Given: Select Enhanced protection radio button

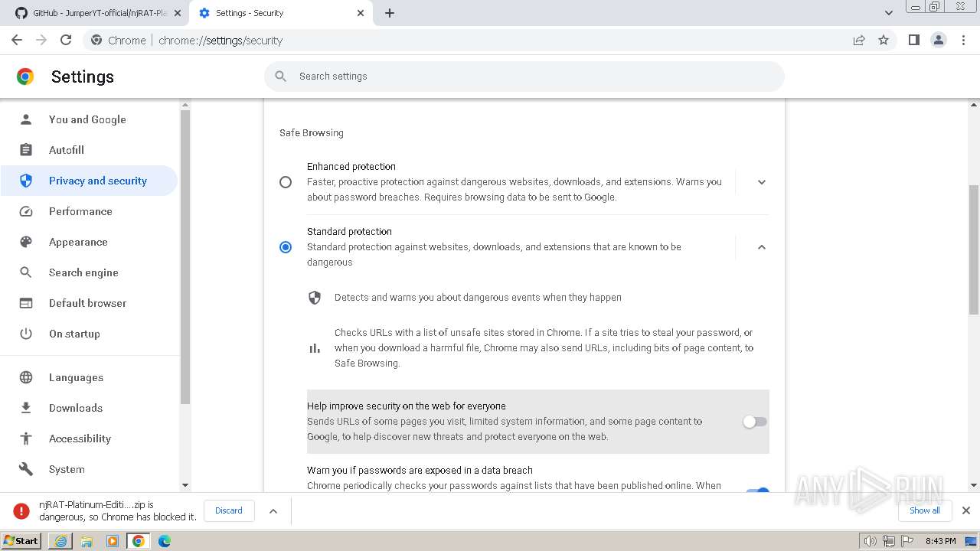Looking at the screenshot, I should point(286,182).
